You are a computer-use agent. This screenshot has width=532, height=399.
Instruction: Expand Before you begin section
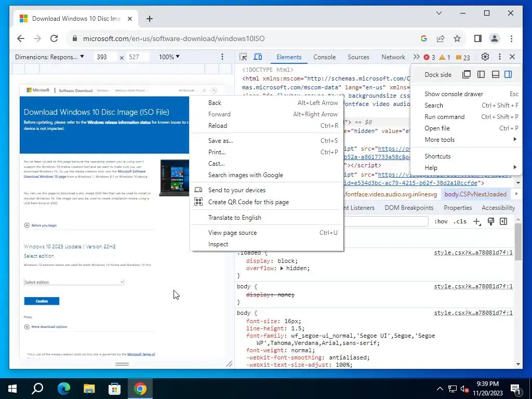point(41,225)
